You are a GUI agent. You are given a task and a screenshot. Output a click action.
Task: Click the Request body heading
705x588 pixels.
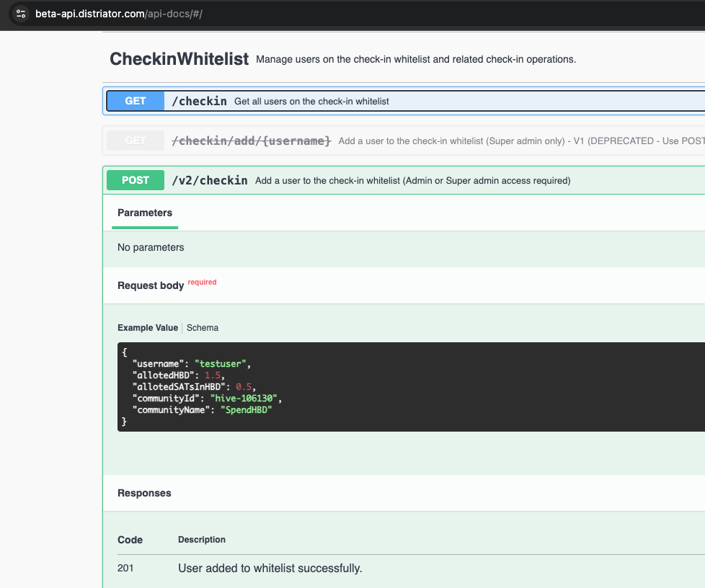pyautogui.click(x=151, y=285)
